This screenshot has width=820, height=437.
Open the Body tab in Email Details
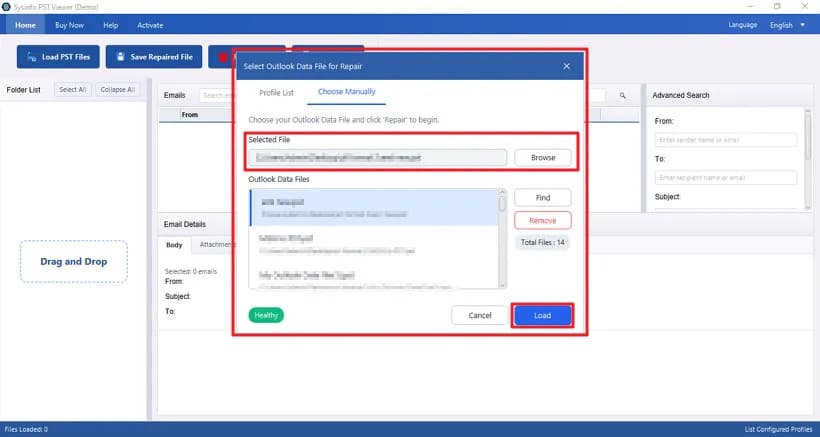174,245
